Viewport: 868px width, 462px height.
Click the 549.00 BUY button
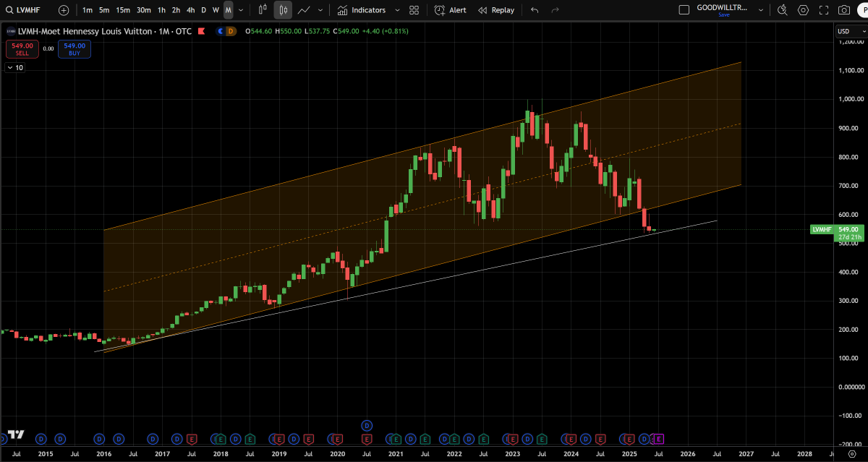pos(75,49)
